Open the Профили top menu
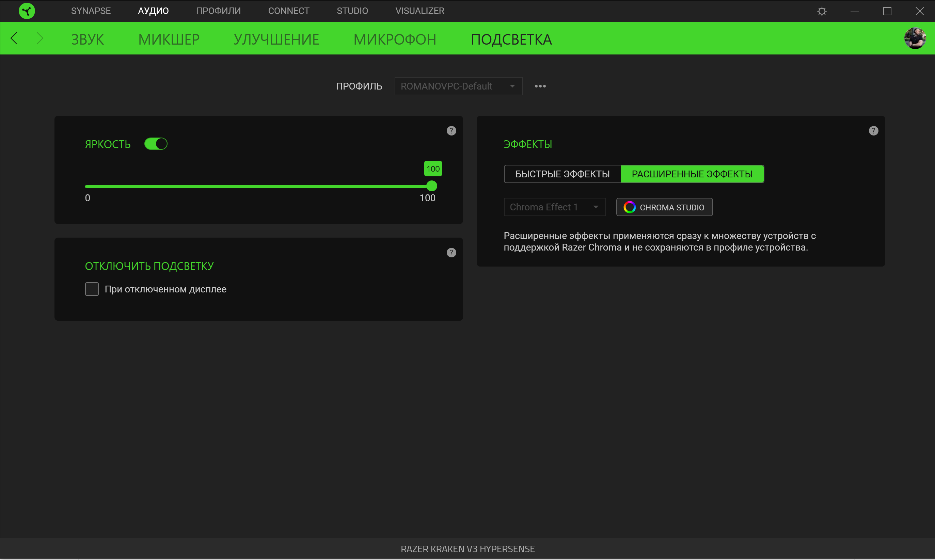935x560 pixels. click(x=218, y=11)
